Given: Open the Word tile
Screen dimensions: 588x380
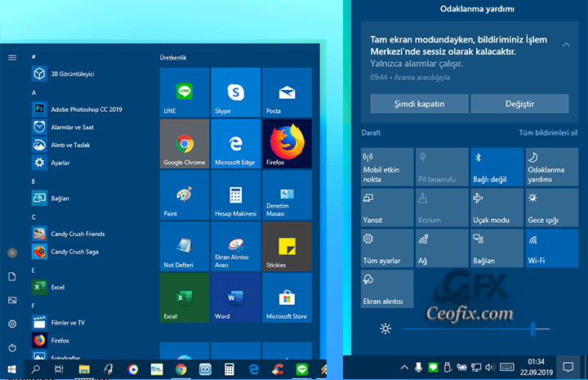Looking at the screenshot, I should [x=236, y=297].
